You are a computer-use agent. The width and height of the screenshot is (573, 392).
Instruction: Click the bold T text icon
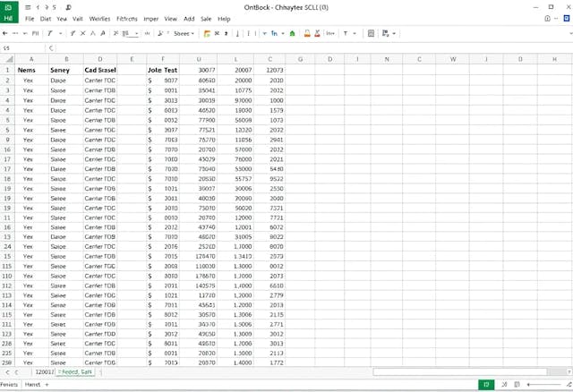346,33
